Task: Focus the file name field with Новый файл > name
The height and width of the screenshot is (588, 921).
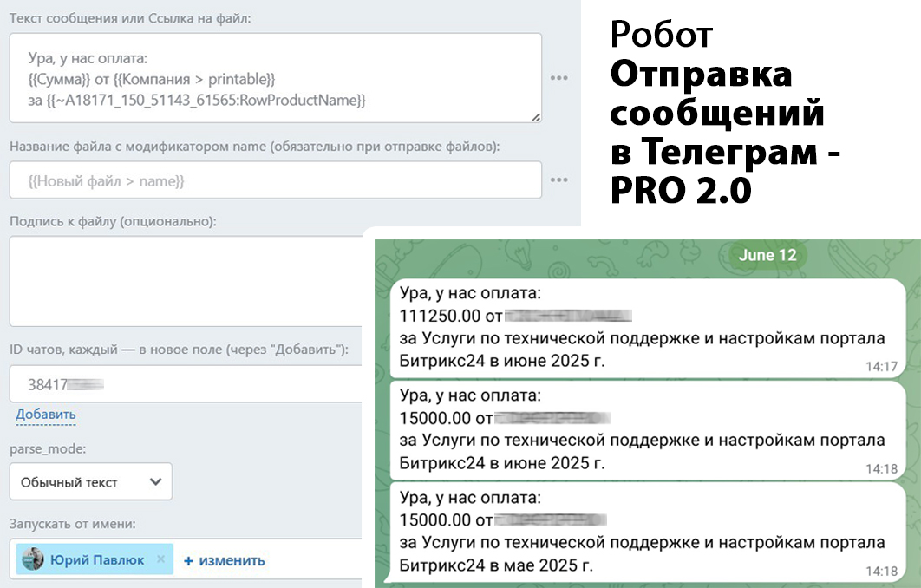Action: (276, 180)
